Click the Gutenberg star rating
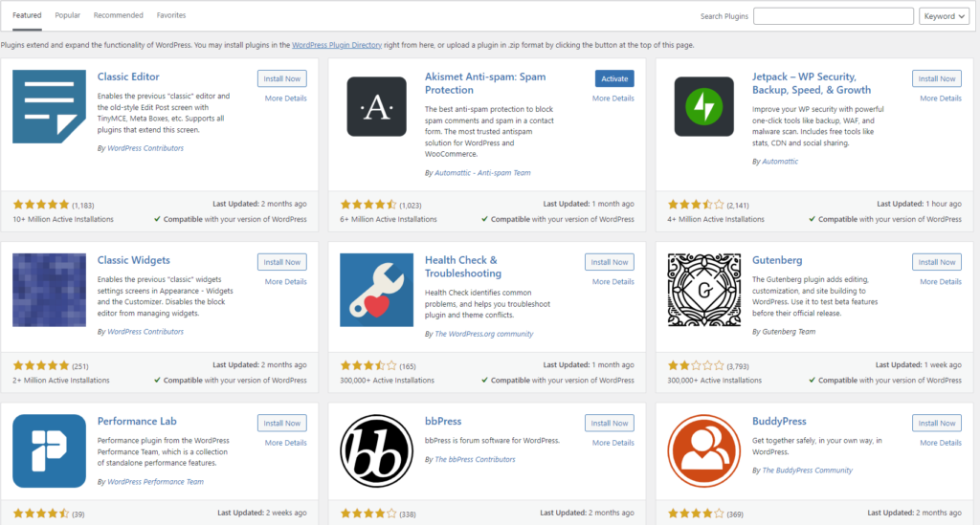The width and height of the screenshot is (980, 525). pos(696,366)
